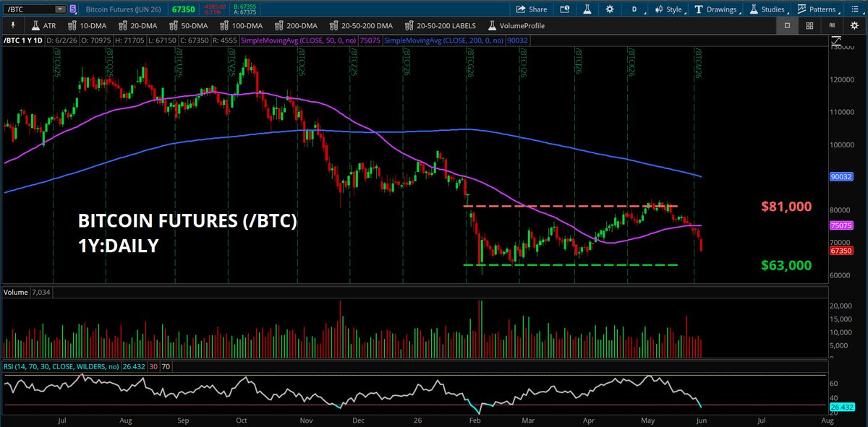Click the flask icon in the top toolbar
This screenshot has height=427, width=868.
pyautogui.click(x=587, y=9)
